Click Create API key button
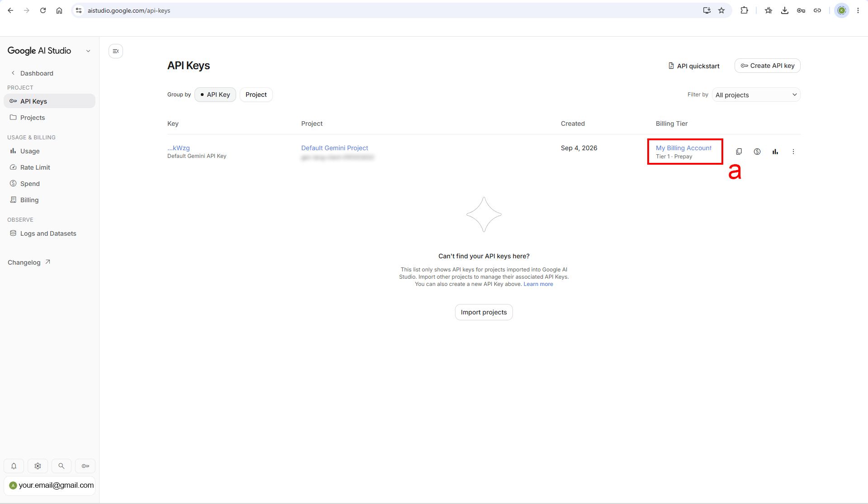 coord(767,66)
